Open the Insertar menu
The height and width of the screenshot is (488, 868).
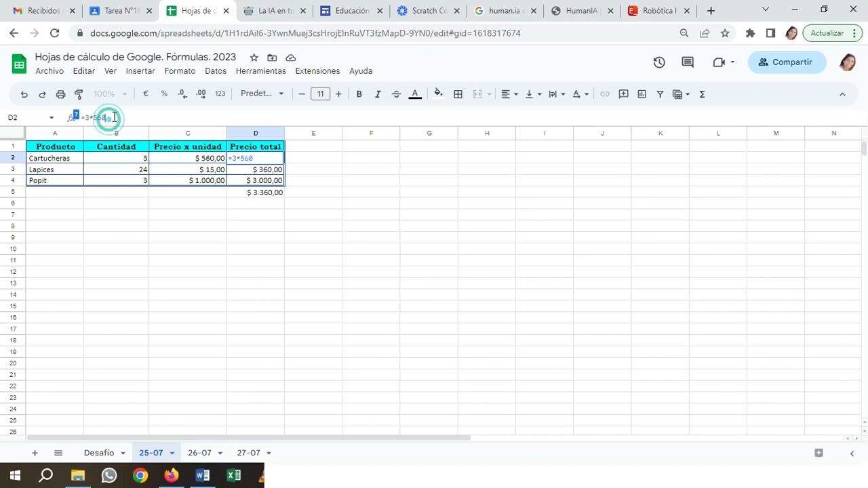[140, 71]
